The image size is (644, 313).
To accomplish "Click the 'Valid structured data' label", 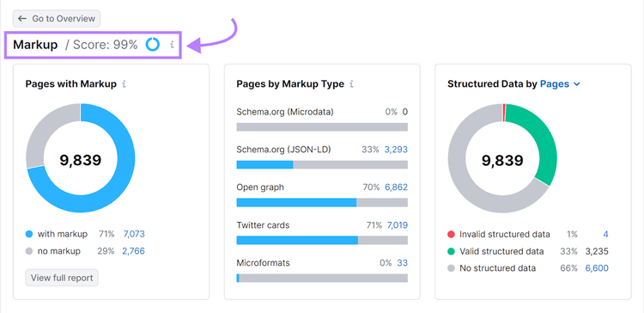I will point(501,251).
